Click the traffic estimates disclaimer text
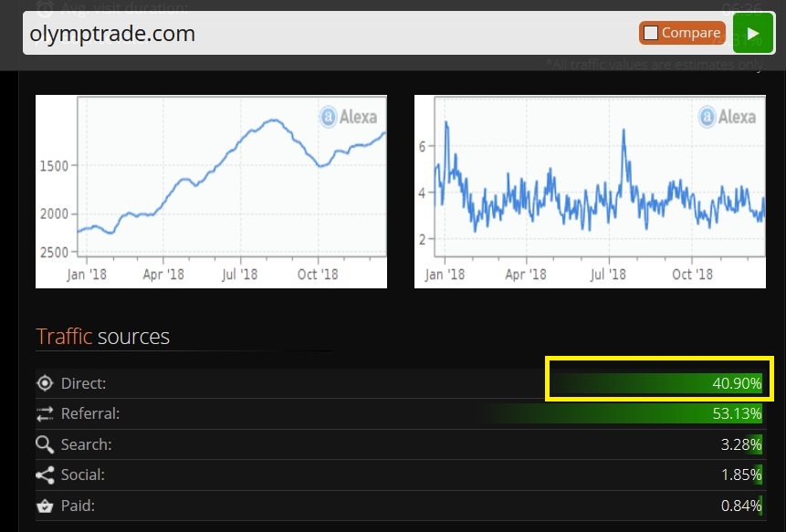 655,65
